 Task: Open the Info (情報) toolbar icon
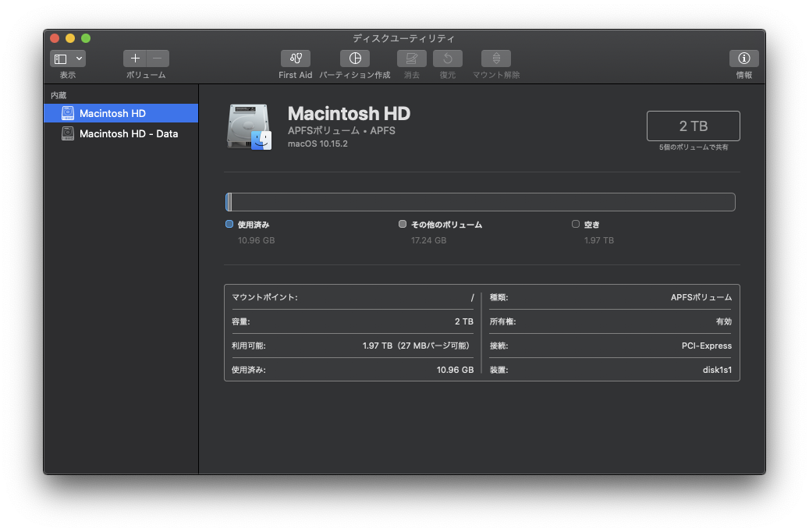[x=743, y=59]
